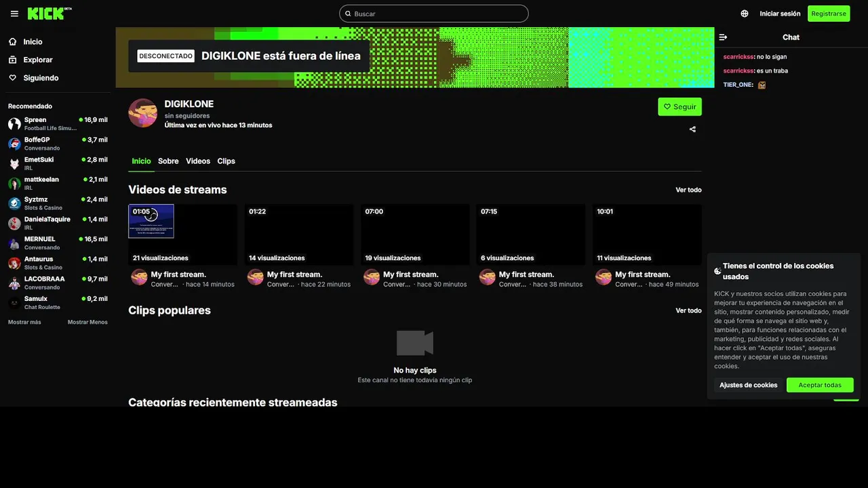
Task: Expand recommended list with Mostrar más
Action: pyautogui.click(x=24, y=322)
